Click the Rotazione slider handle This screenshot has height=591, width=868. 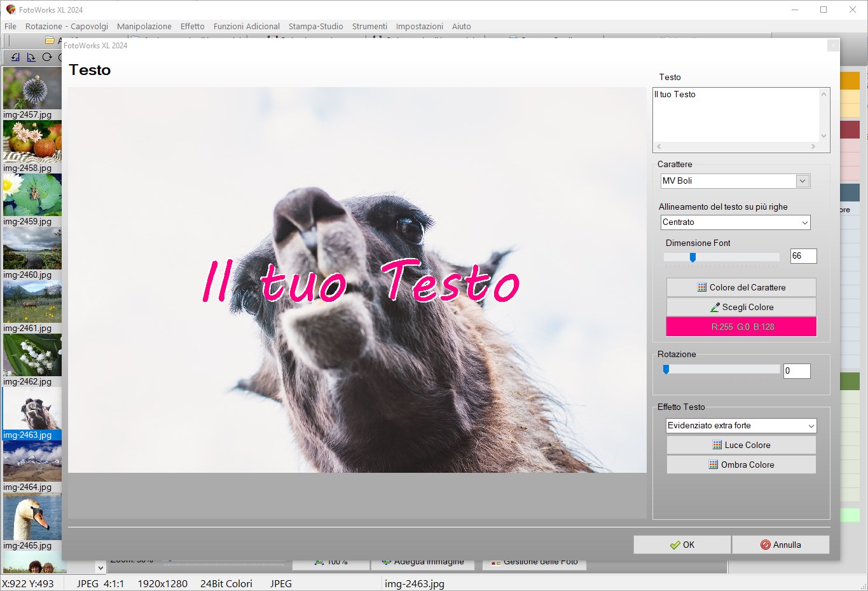(x=666, y=369)
